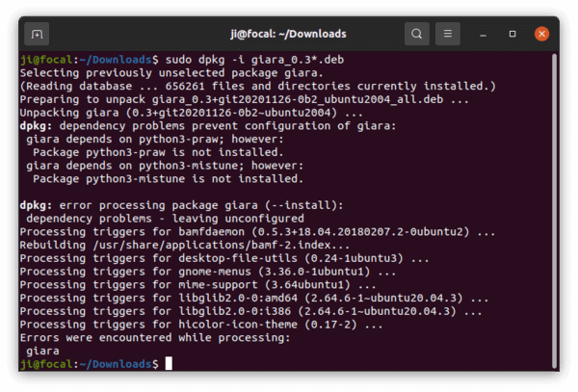
Task: Open the terminal search tool
Action: tap(416, 34)
